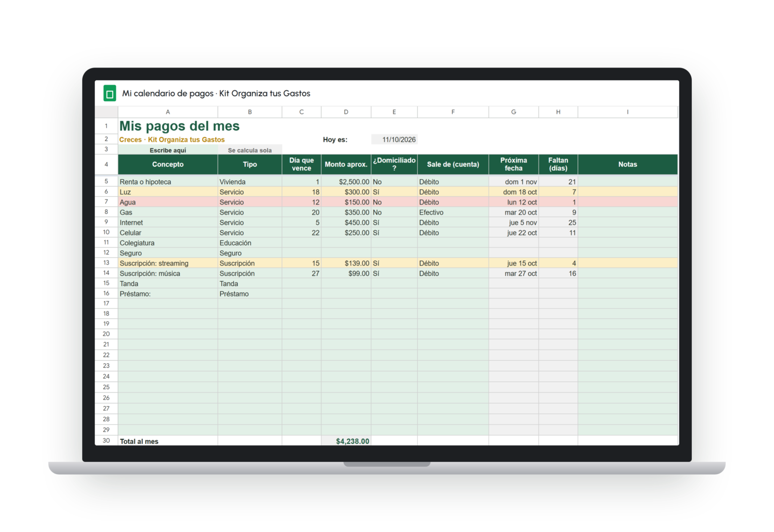Click due day 22 for Celular
Image resolution: width=774 pixels, height=532 pixels.
pyautogui.click(x=301, y=233)
